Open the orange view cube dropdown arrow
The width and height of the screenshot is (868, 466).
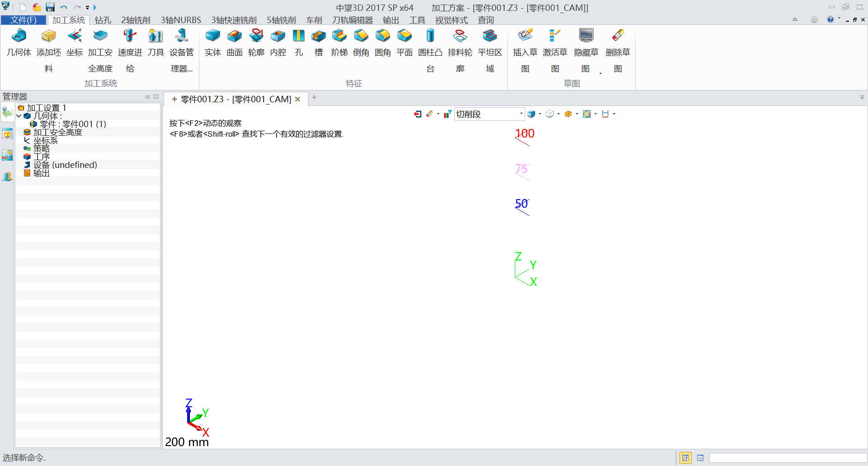coord(577,114)
